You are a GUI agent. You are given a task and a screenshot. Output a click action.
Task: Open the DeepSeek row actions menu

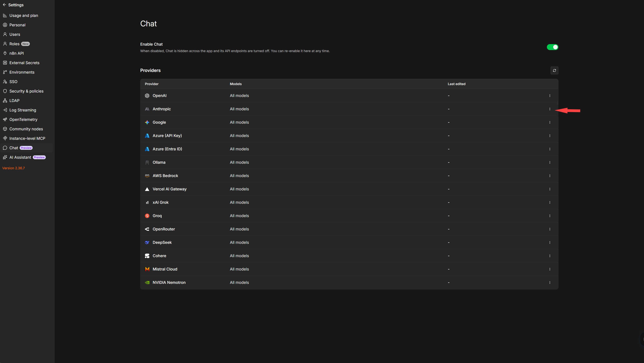[x=549, y=242]
